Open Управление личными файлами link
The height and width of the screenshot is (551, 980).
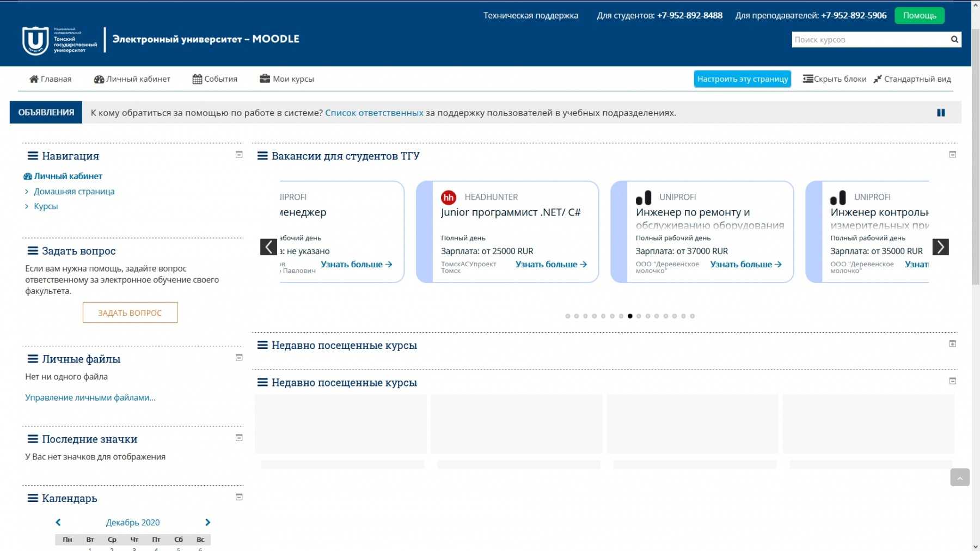coord(90,397)
